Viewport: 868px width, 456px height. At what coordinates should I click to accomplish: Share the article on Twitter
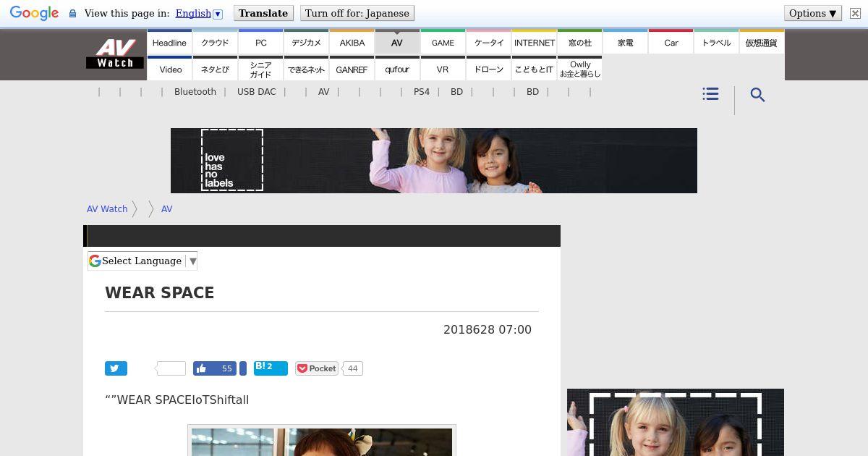coord(116,368)
